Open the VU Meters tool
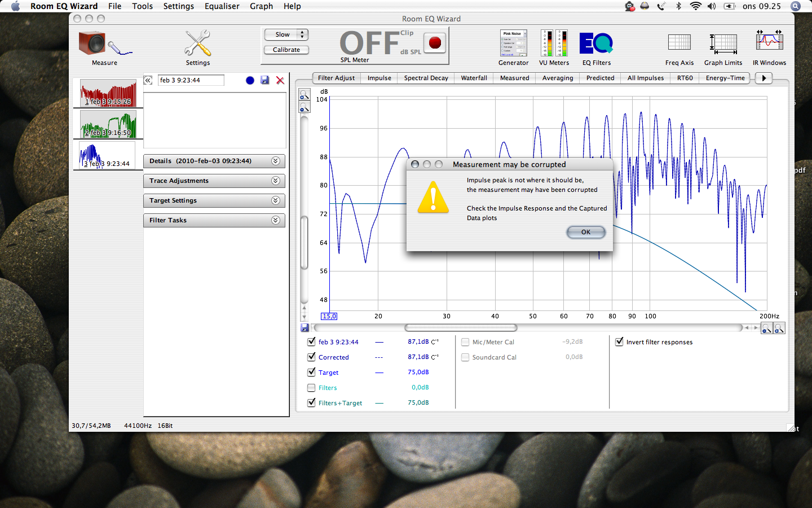This screenshot has height=508, width=812. pyautogui.click(x=554, y=43)
